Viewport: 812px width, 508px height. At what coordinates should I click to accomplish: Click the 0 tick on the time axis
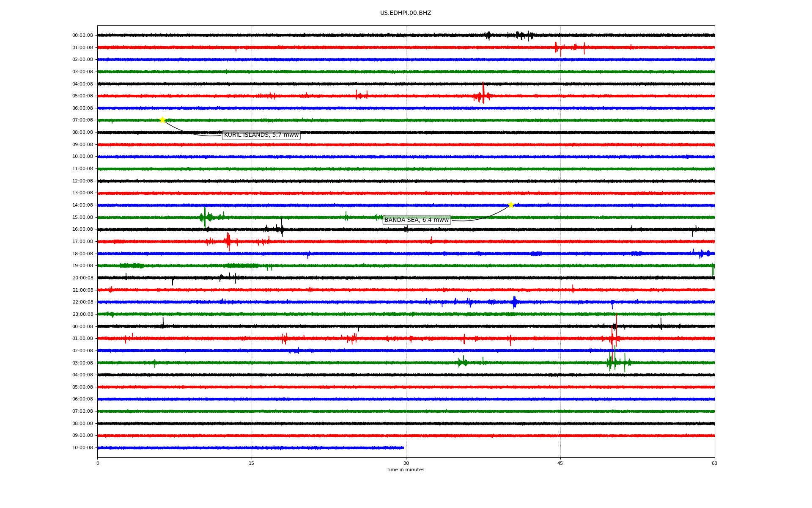click(98, 463)
